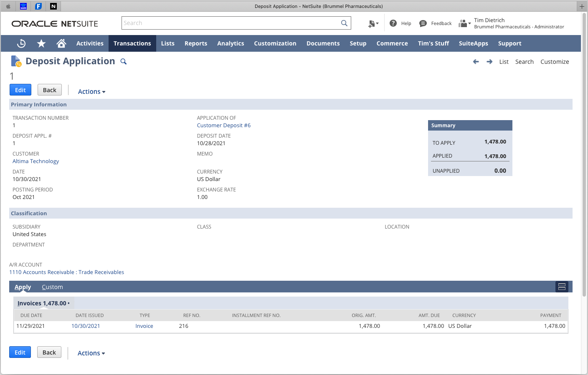This screenshot has height=375, width=588.
Task: Open the Create New icon menu
Action: (x=373, y=24)
